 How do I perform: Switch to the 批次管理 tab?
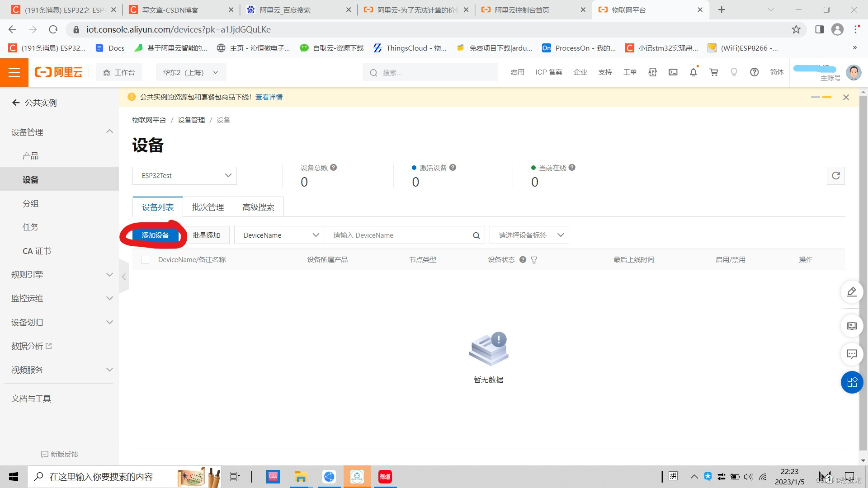pos(208,207)
